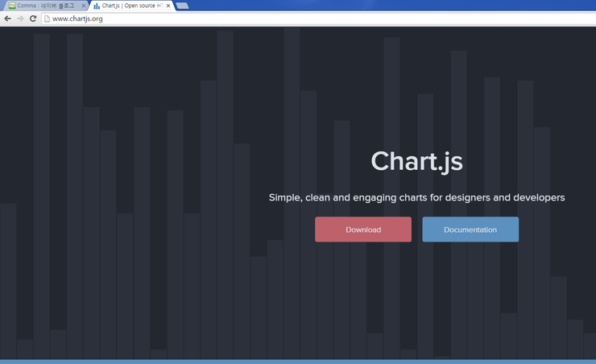Click the red Download button
Image resolution: width=596 pixels, height=364 pixels.
point(363,230)
